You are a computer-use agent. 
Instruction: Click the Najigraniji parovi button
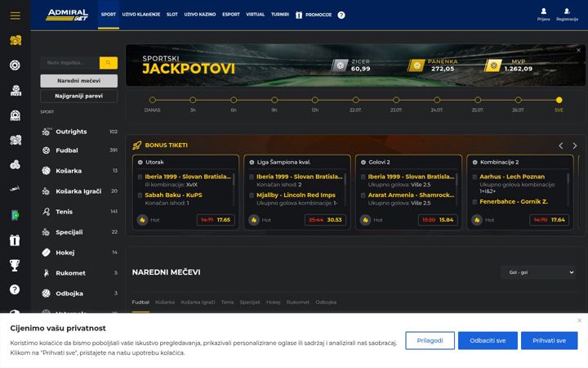(78, 96)
